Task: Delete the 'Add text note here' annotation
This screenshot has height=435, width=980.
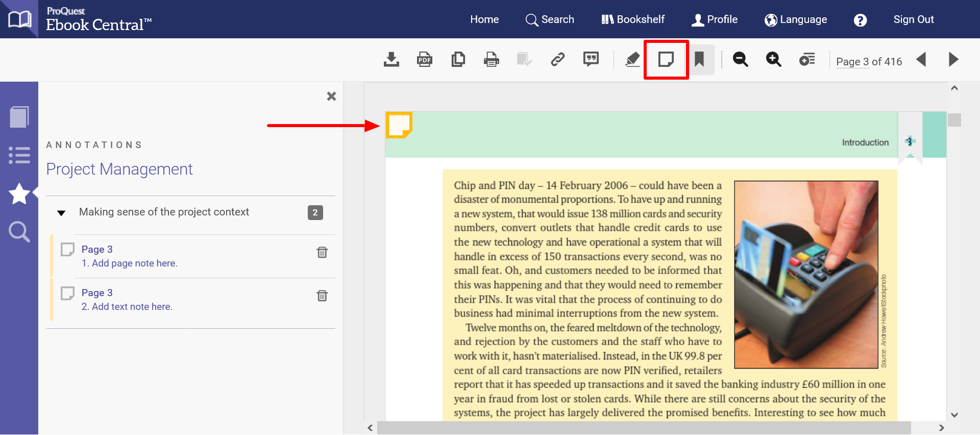Action: pyautogui.click(x=322, y=296)
